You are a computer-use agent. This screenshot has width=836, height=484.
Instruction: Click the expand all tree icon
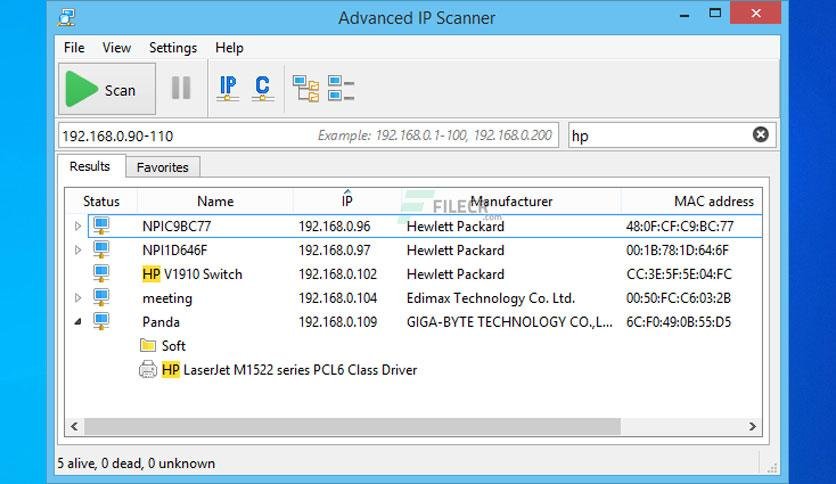(306, 88)
